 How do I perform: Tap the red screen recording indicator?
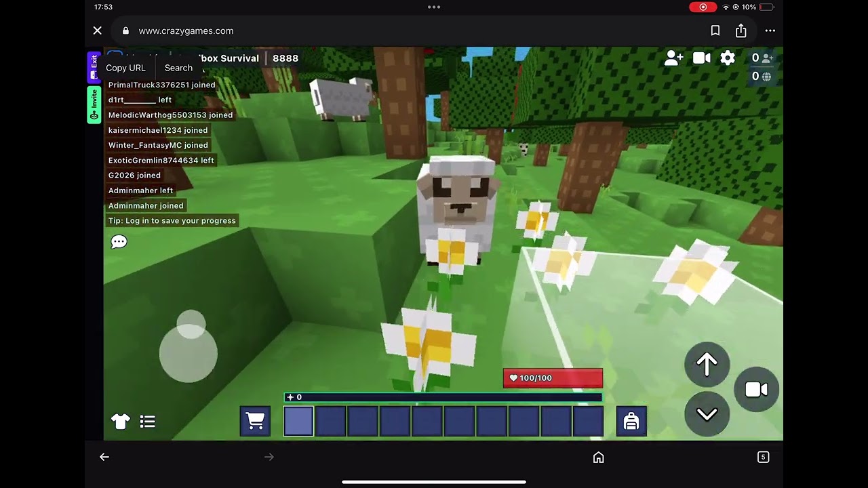coord(703,7)
